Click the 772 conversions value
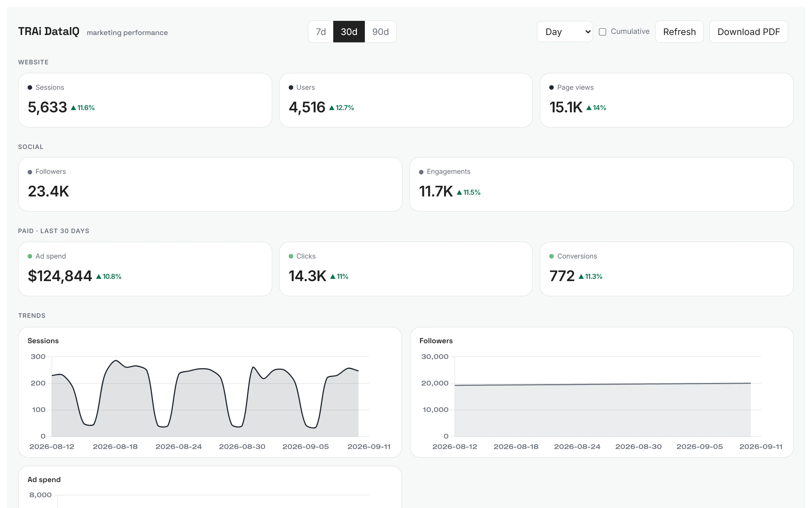Viewport: 812px width, 508px height. pos(562,276)
